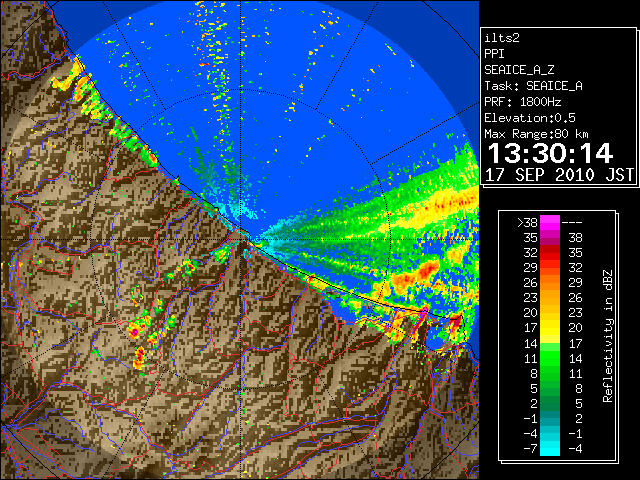Click the '17 SEP 2010 JST' date
This screenshot has width=640, height=480.
click(x=559, y=175)
